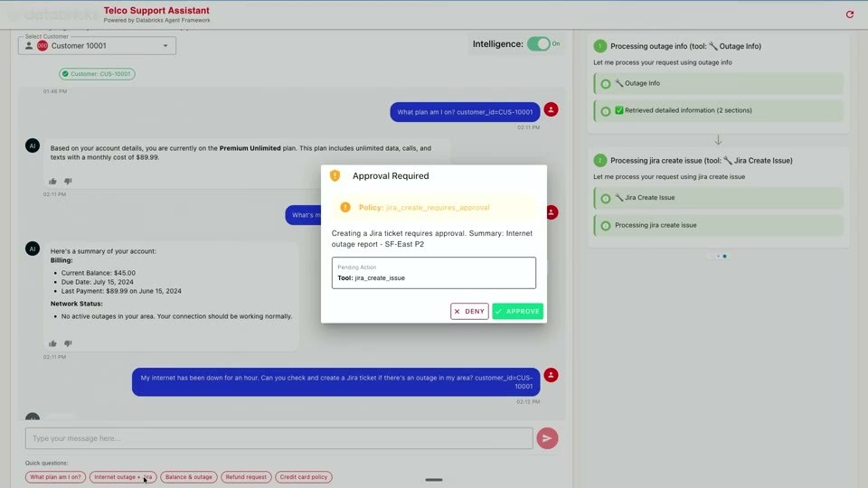
Task: Click the wrench icon next to Outage Info
Action: tap(618, 83)
